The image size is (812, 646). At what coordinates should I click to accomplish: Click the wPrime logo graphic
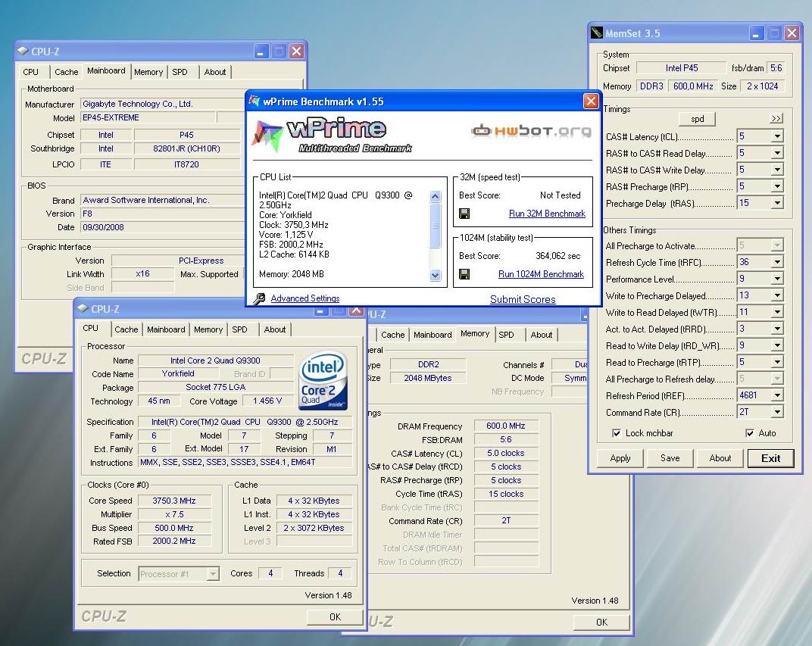click(x=332, y=136)
